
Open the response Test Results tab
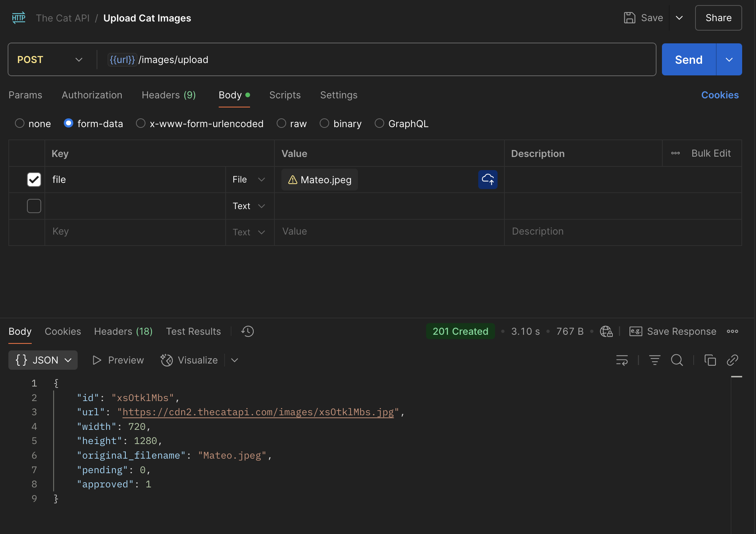click(x=193, y=331)
